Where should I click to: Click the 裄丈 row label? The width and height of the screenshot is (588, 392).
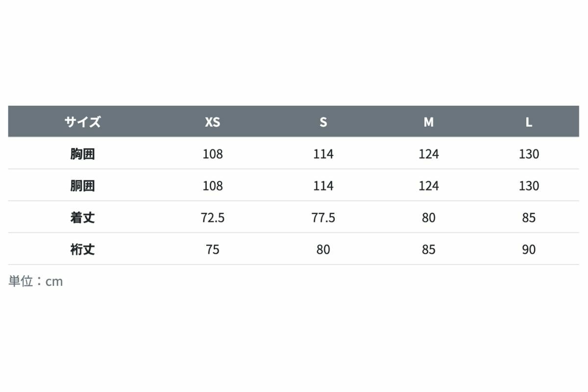tap(82, 249)
